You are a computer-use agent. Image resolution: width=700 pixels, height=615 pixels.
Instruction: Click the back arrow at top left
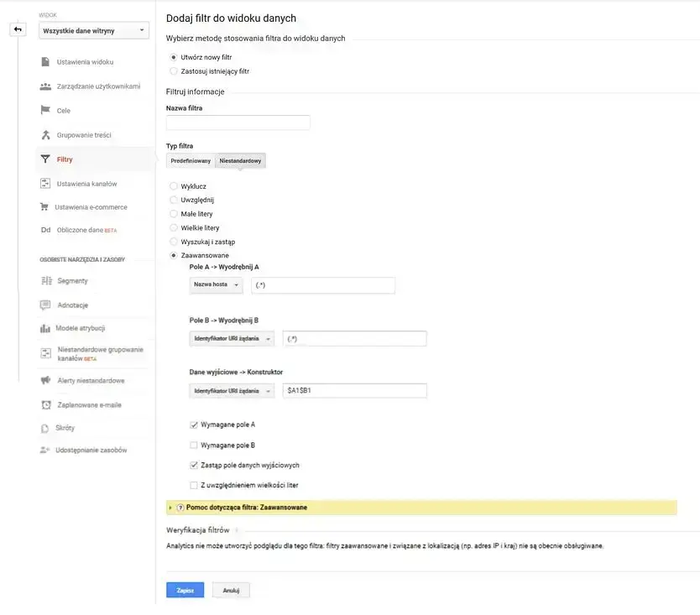[17, 29]
